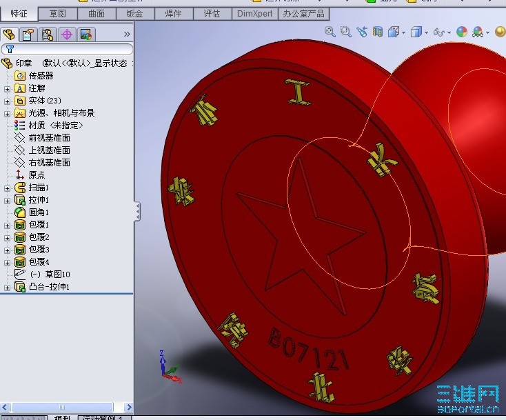Select the 原点 origin item
The image size is (506, 420).
tap(37, 175)
